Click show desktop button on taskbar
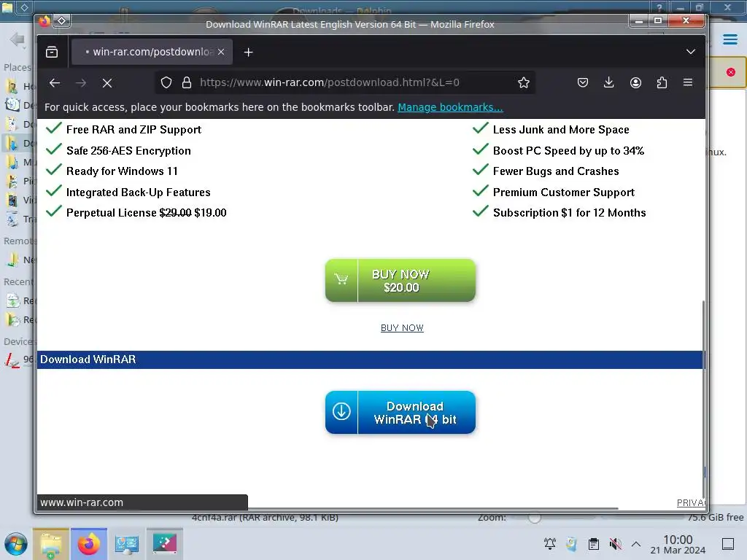 [728, 544]
